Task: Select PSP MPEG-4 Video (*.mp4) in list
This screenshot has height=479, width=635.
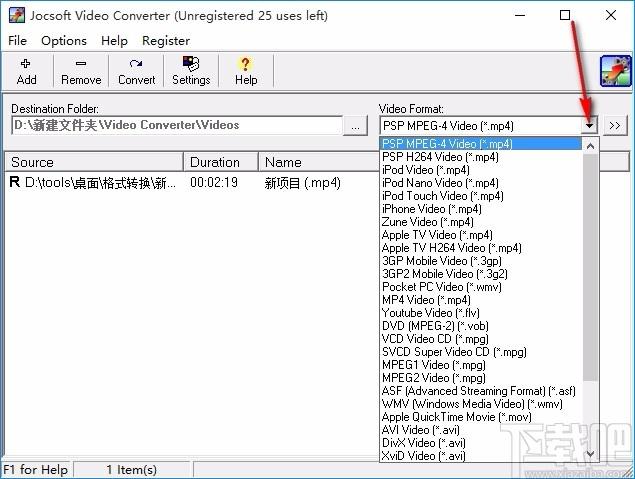Action: [481, 144]
